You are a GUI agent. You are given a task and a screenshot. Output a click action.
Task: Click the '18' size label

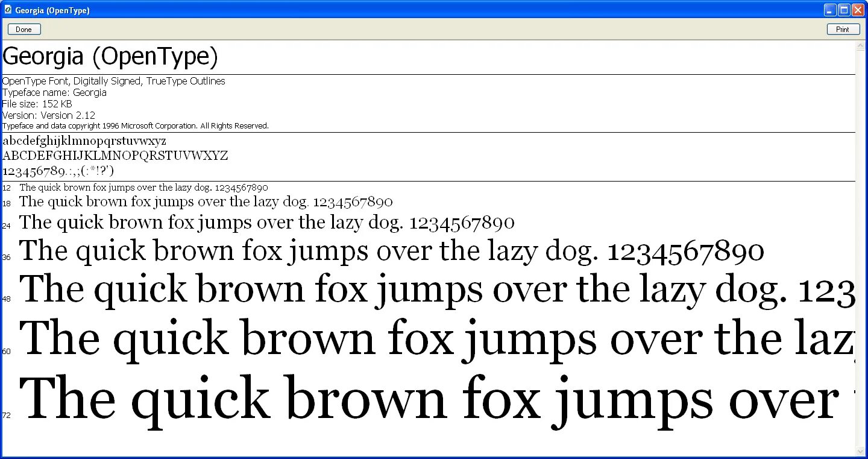[7, 204]
